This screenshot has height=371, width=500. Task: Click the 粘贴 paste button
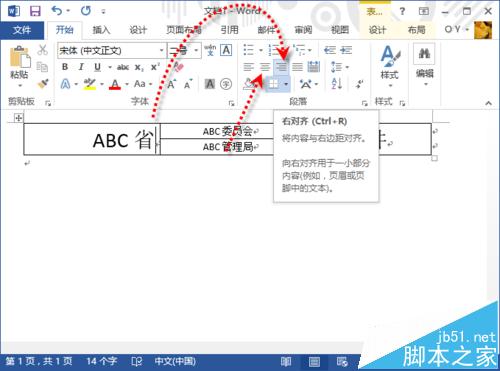[x=19, y=66]
